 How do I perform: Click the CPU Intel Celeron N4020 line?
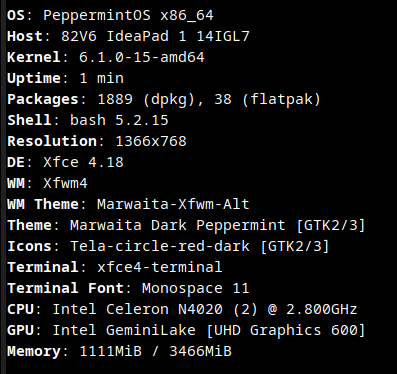click(x=182, y=309)
